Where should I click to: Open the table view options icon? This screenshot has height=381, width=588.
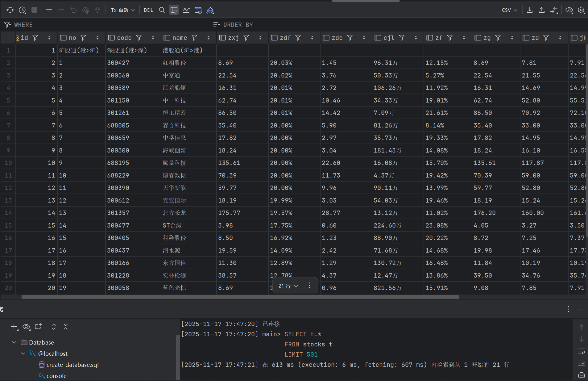tap(198, 10)
